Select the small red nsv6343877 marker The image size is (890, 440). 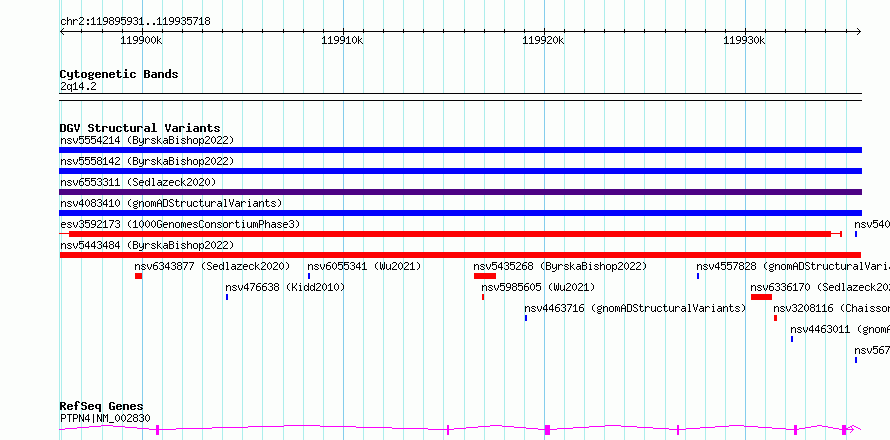click(138, 276)
